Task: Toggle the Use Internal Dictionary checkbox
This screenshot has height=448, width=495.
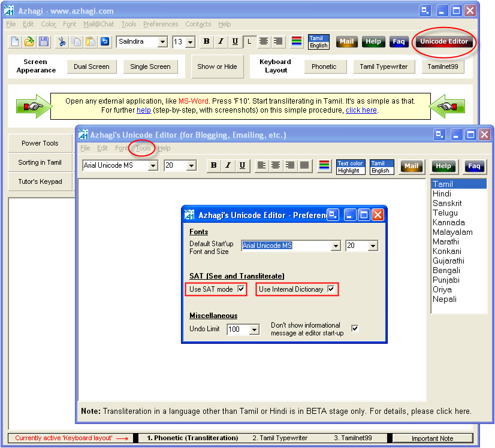Action: (x=331, y=289)
